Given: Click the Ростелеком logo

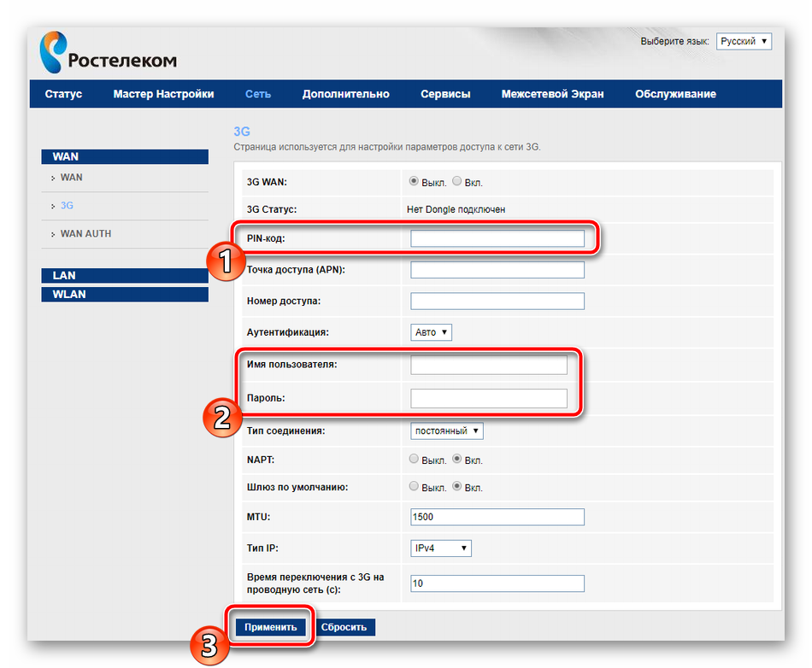Looking at the screenshot, I should click(108, 53).
